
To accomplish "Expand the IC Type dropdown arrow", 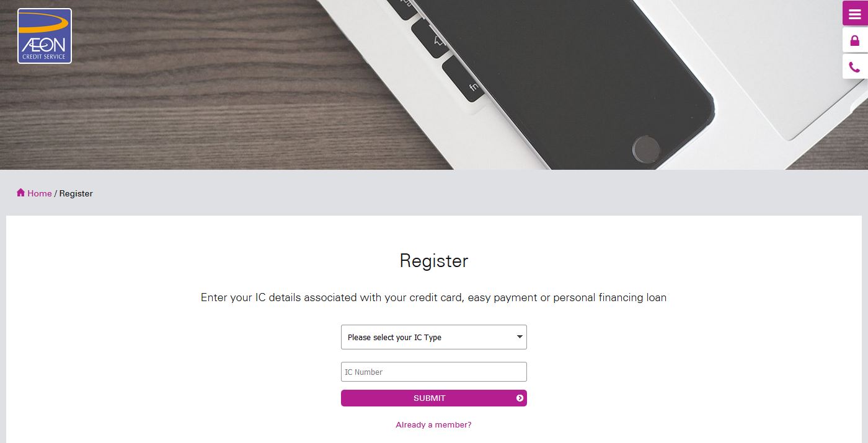I will click(520, 337).
